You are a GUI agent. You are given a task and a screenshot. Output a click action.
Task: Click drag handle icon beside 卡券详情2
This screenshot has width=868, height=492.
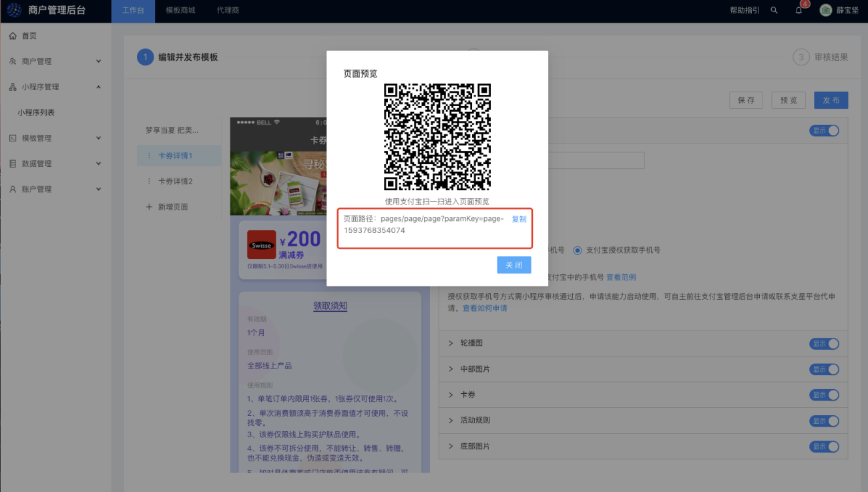tap(149, 182)
